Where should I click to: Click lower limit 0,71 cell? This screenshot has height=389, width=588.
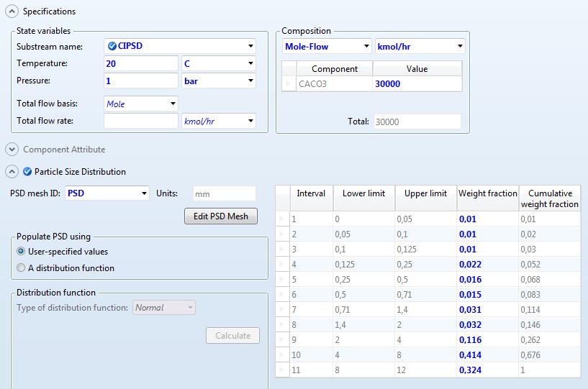point(363,310)
